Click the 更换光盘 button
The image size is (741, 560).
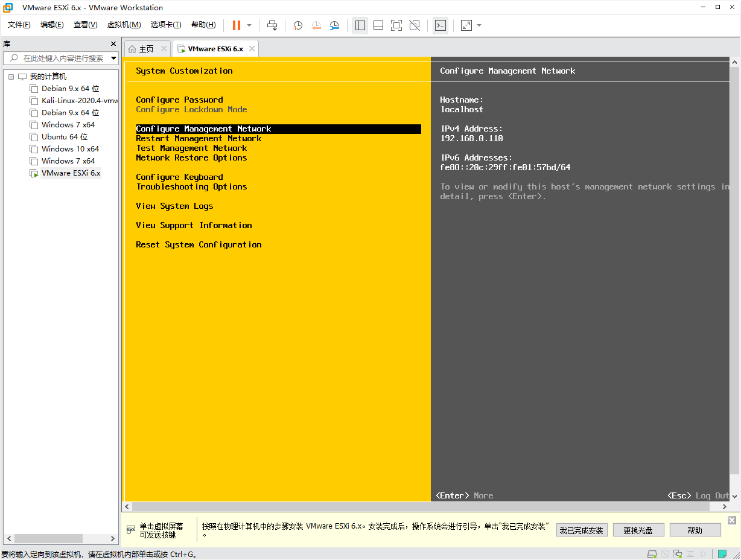[x=638, y=530]
